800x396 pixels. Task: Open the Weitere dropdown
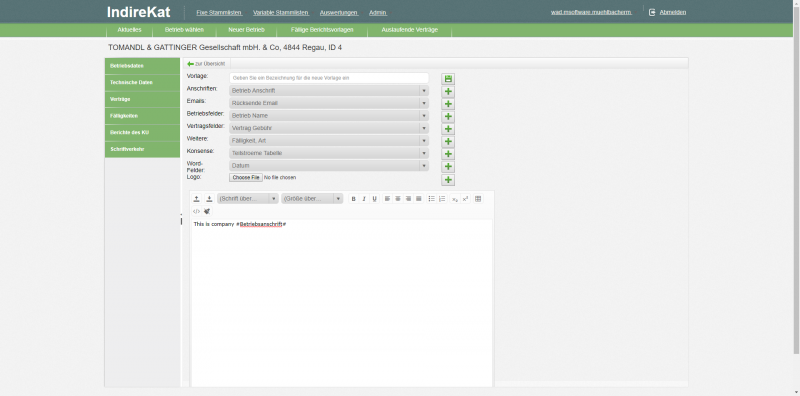(329, 140)
